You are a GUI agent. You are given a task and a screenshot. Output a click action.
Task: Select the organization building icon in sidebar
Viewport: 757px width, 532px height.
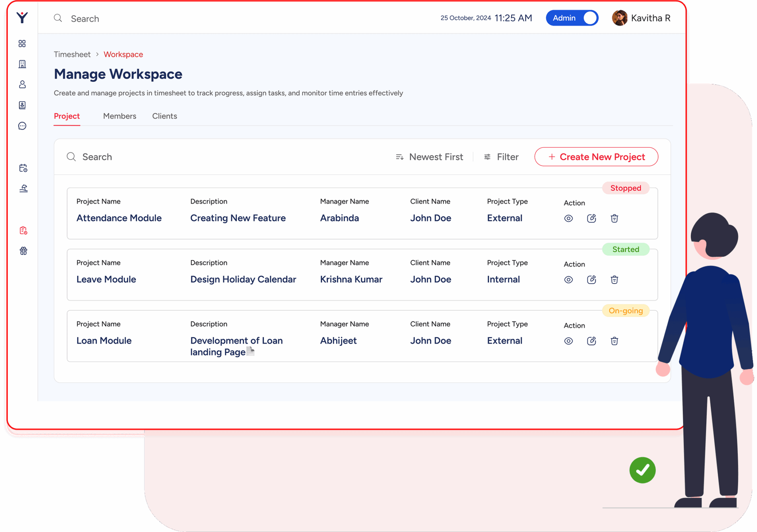pos(22,64)
